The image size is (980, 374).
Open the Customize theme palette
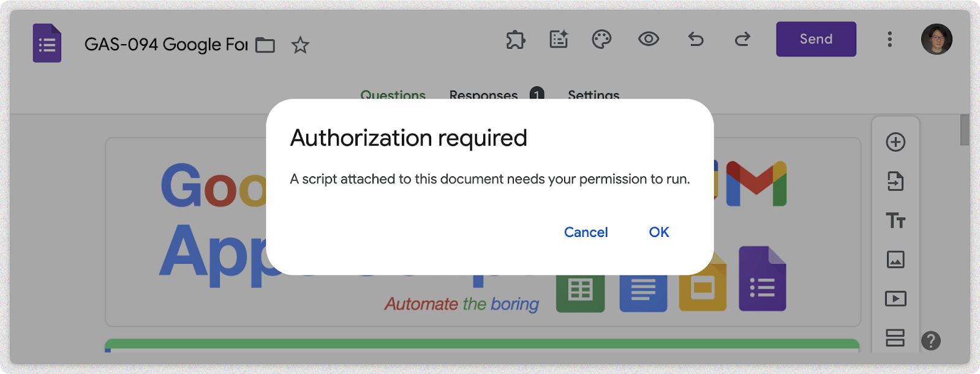[x=601, y=39]
